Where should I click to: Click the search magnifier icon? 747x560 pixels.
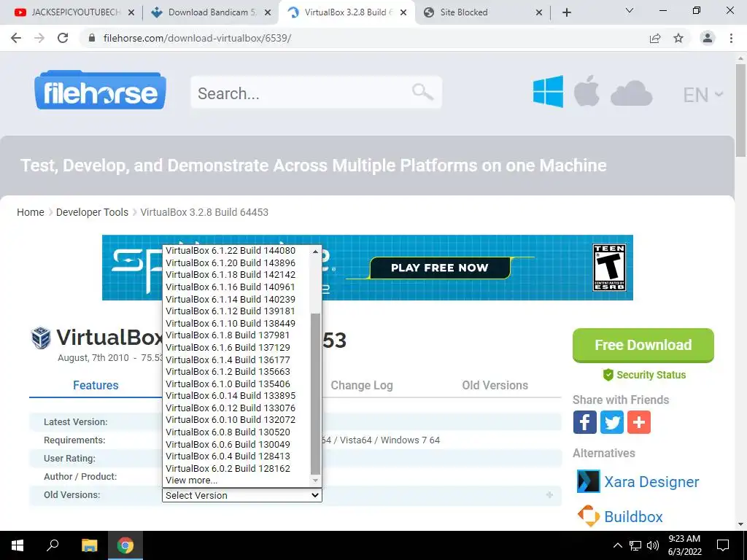[x=422, y=91]
